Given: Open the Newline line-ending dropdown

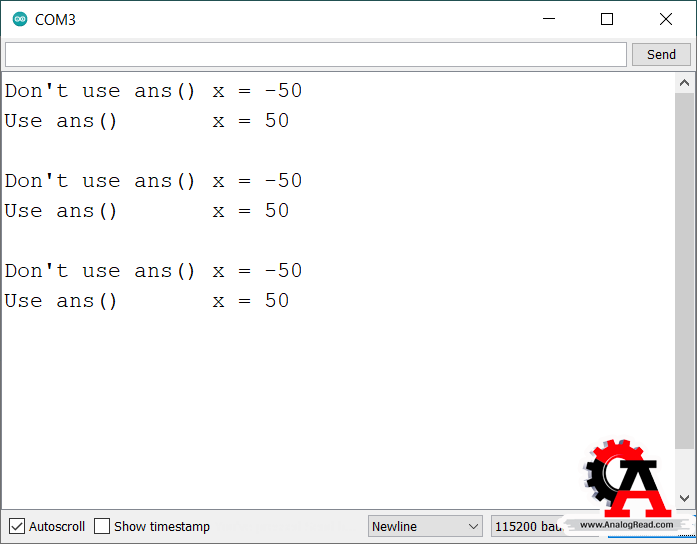Looking at the screenshot, I should (425, 526).
